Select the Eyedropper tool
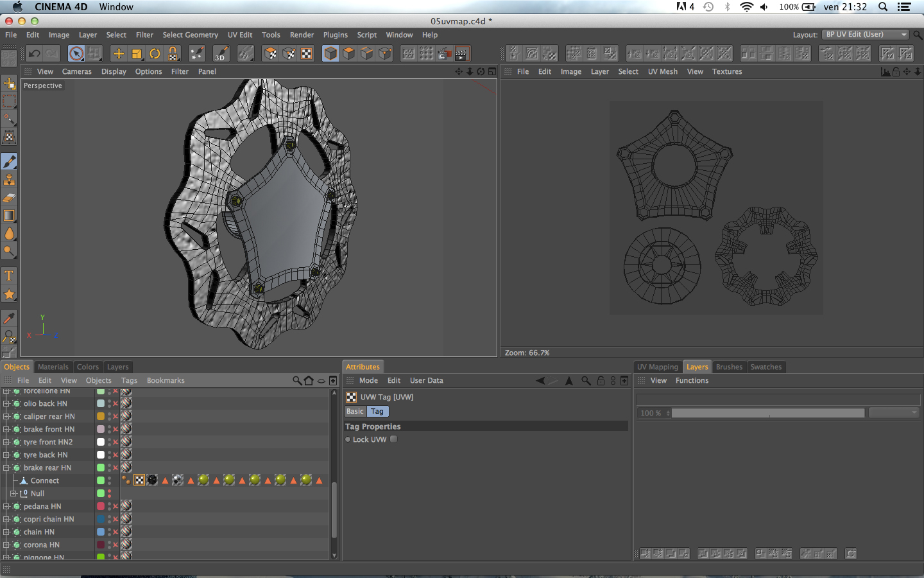The image size is (924, 578). point(9,318)
